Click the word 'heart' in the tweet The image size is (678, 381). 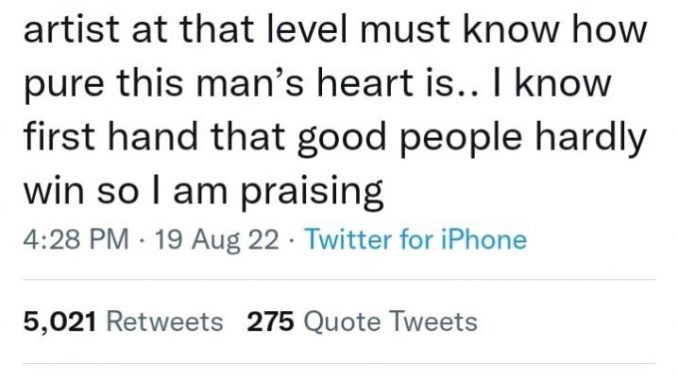(365, 83)
